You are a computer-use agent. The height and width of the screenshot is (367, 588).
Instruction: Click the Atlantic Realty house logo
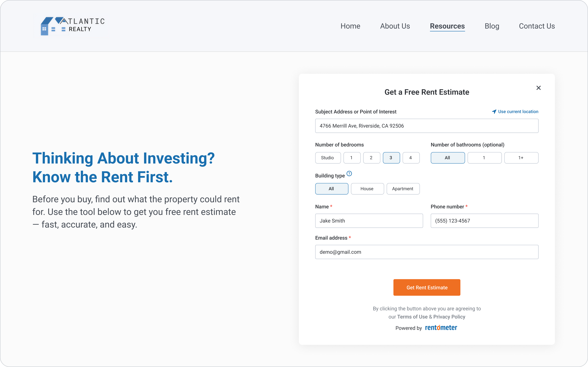(73, 26)
